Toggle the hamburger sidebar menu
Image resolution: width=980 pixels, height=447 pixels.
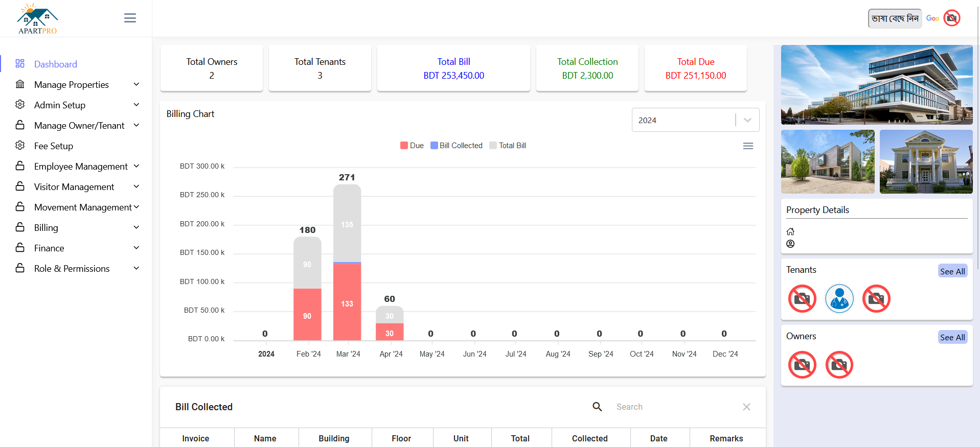coord(130,18)
